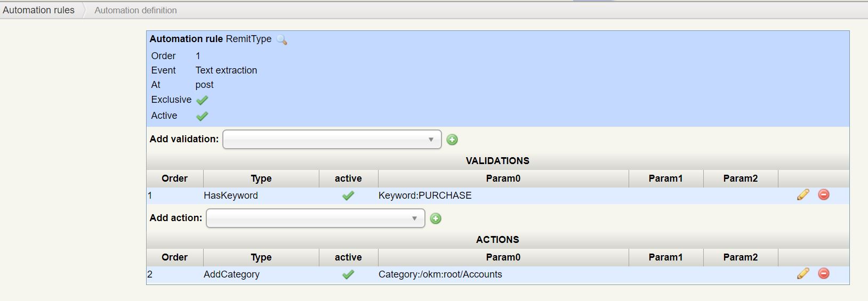Select the Automation definition breadcrumb
Image resolution: width=868 pixels, height=301 pixels.
coord(135,10)
